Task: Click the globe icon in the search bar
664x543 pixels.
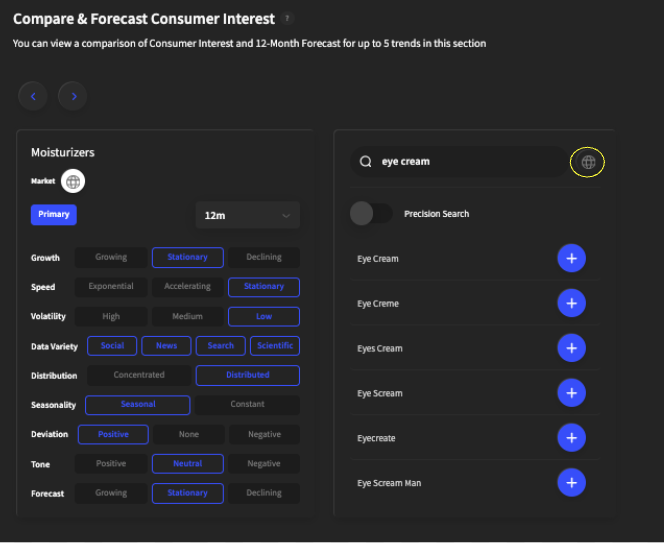Action: point(588,162)
